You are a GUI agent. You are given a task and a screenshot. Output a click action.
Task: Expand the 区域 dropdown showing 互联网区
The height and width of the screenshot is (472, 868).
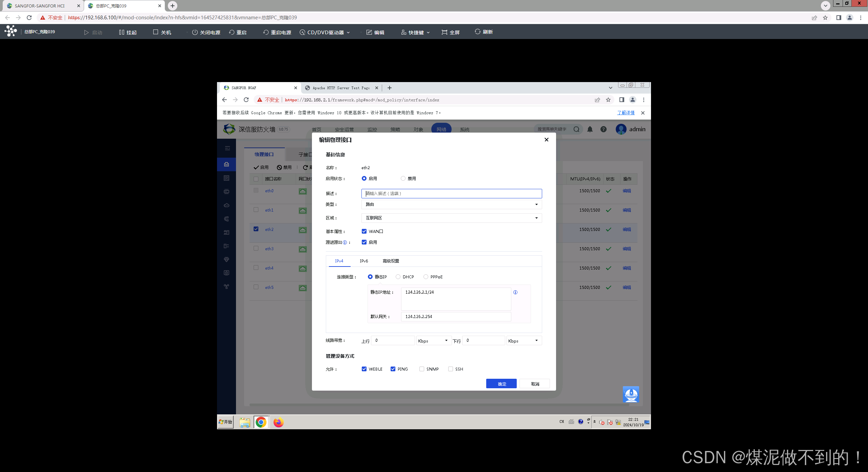point(451,218)
